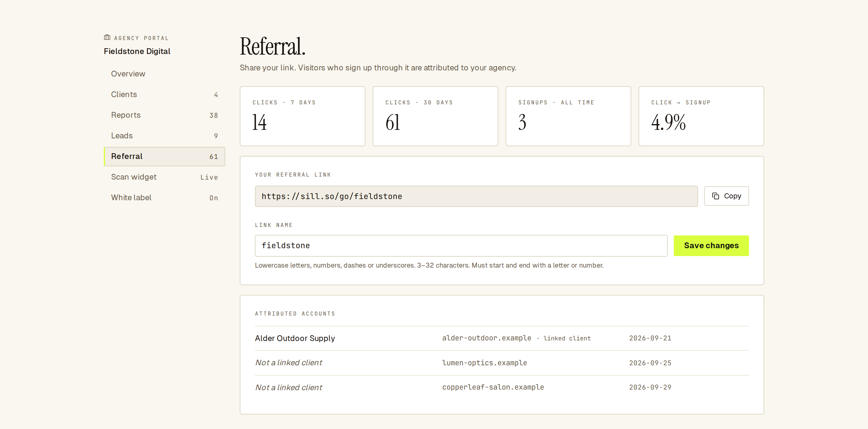Click the Agency Portal briefcase icon
Image resolution: width=868 pixels, height=429 pixels.
tap(107, 37)
